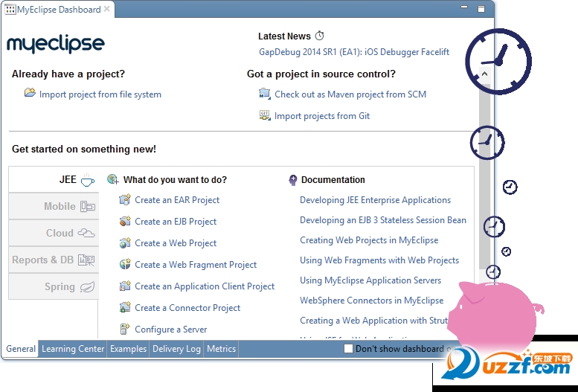Open GapDebug 2014 SR1 news link
This screenshot has height=392, width=578.
354,51
